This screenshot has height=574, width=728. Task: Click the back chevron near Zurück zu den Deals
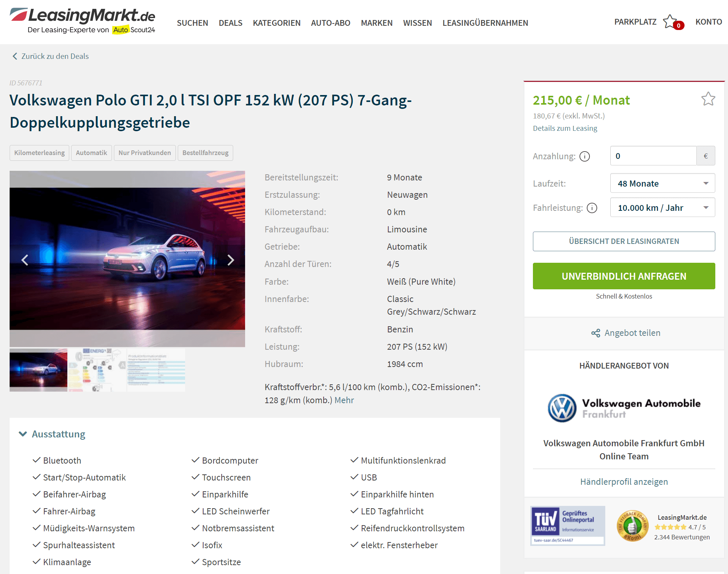coord(15,56)
